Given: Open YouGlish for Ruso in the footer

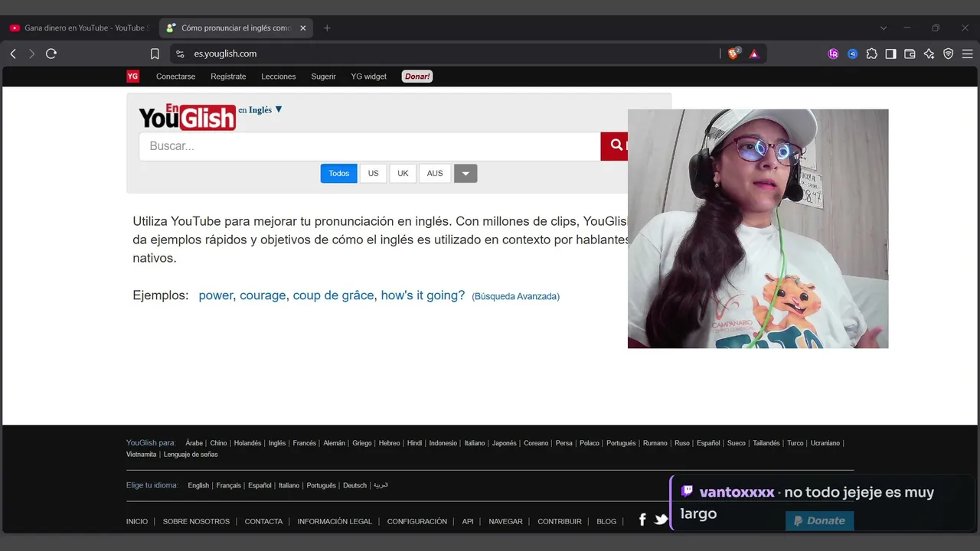Looking at the screenshot, I should 682,443.
